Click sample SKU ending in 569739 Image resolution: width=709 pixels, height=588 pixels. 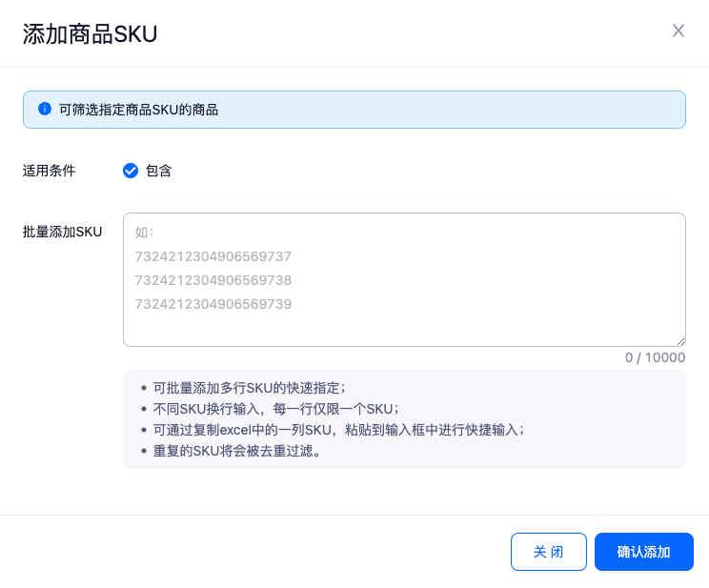pos(213,304)
